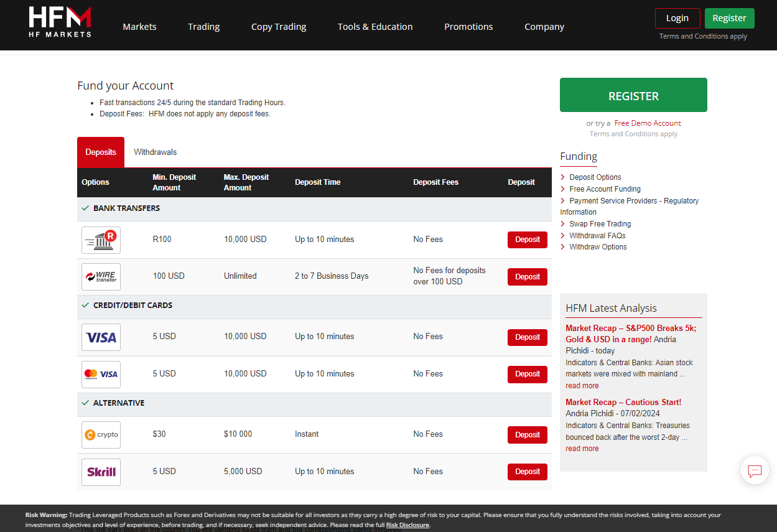Select the Deposits tab
This screenshot has height=532, width=777.
pyautogui.click(x=101, y=152)
